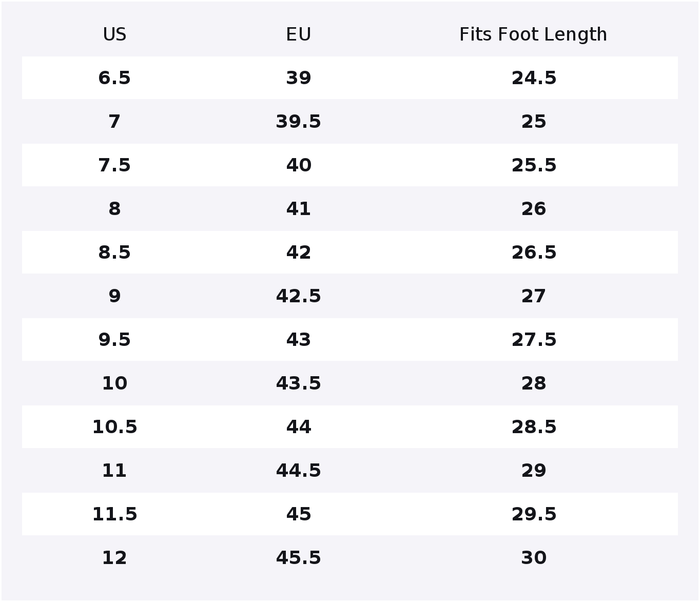This screenshot has height=602, width=700.
Task: Select EU size 39.5 cell
Action: click(x=298, y=122)
